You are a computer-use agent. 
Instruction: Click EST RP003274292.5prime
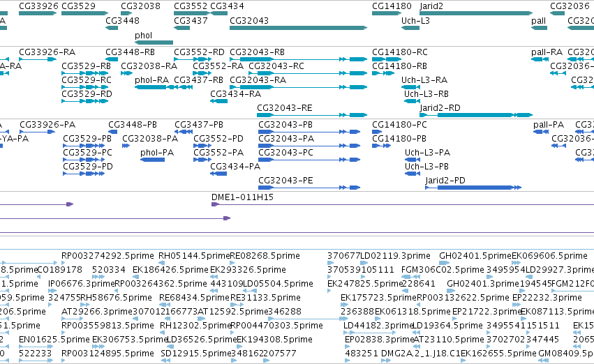(x=107, y=256)
